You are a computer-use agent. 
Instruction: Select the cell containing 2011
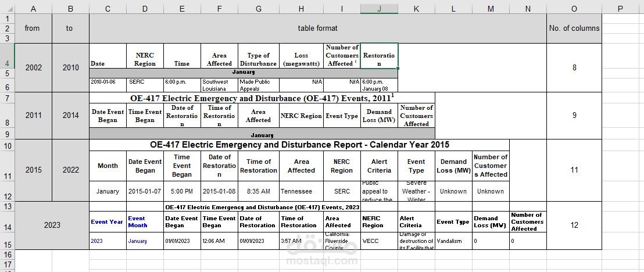(x=33, y=116)
